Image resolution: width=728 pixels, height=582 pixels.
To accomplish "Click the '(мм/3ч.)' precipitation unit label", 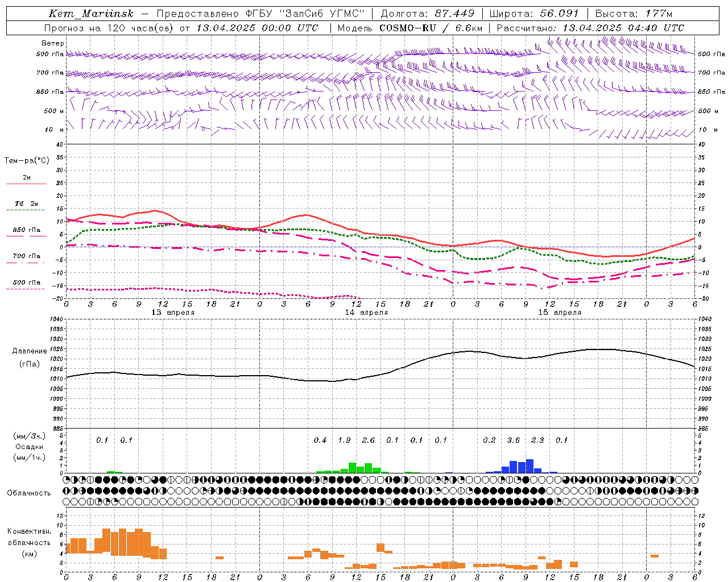I will click(x=30, y=436).
